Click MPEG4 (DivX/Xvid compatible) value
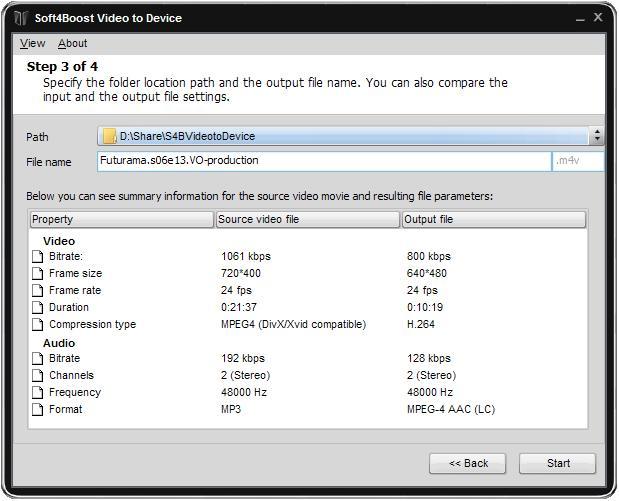 (293, 324)
